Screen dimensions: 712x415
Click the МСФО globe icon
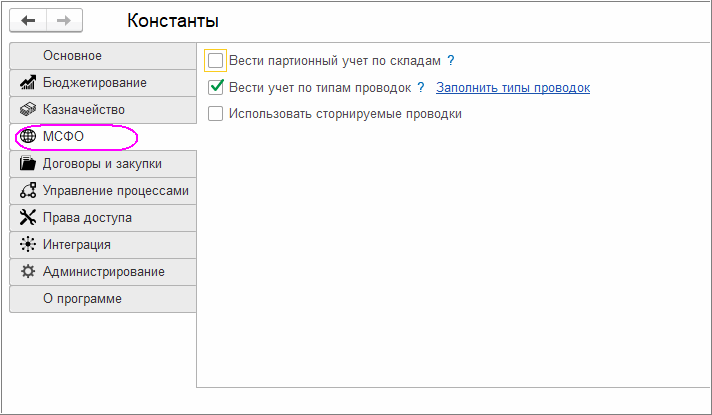[x=28, y=136]
